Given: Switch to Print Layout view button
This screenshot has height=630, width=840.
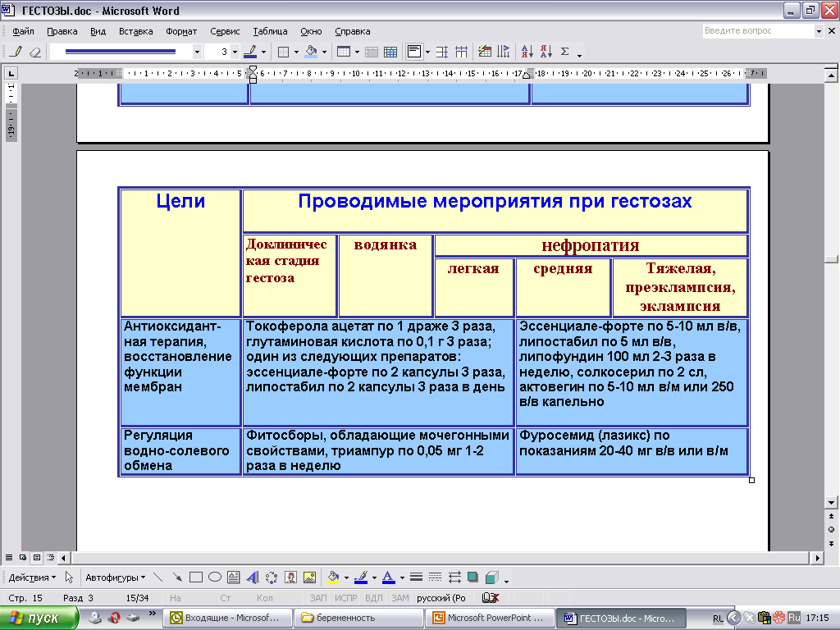Looking at the screenshot, I should click(x=37, y=558).
